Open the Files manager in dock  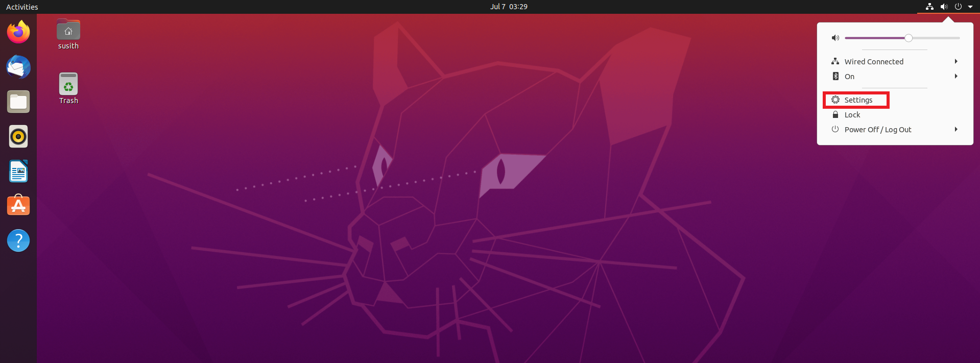tap(18, 102)
